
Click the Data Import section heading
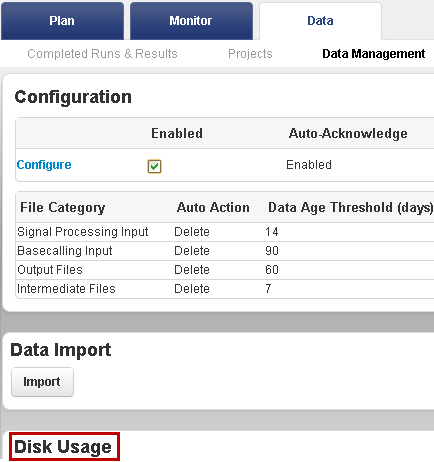[61, 350]
